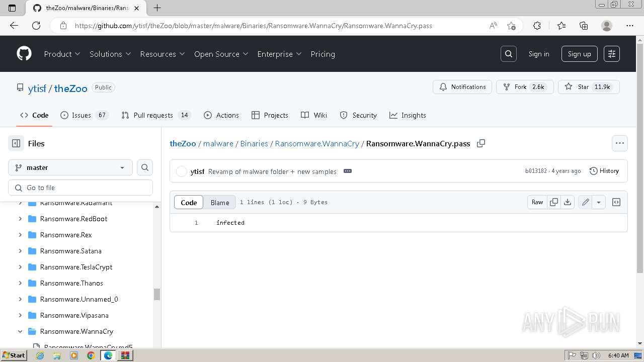
Task: Open the browser extensions icon
Action: pyautogui.click(x=537, y=26)
